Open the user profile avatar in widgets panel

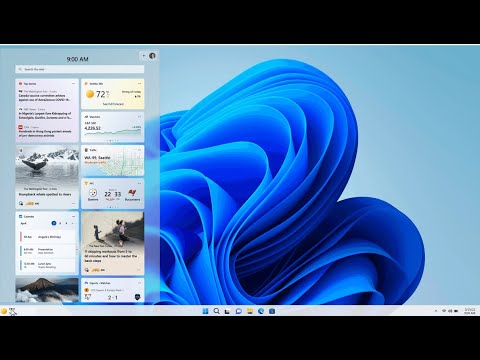(152, 56)
